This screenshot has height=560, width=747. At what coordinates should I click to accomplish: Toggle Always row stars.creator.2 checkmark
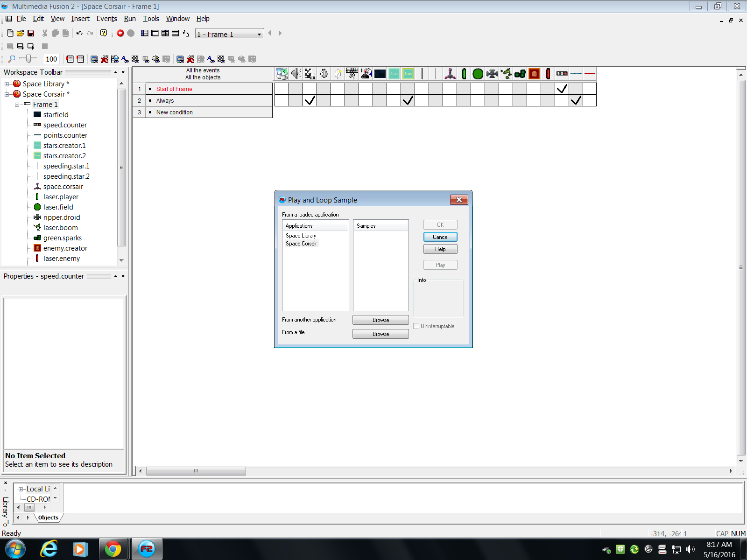[x=408, y=100]
